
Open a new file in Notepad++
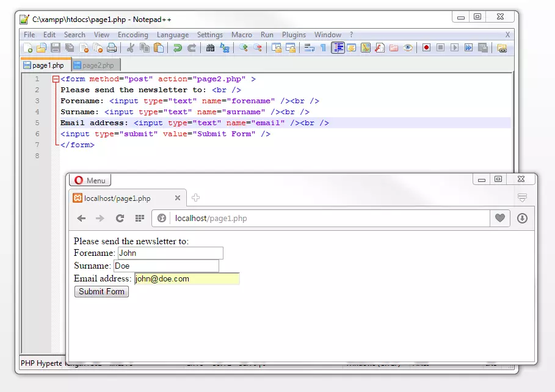click(28, 49)
